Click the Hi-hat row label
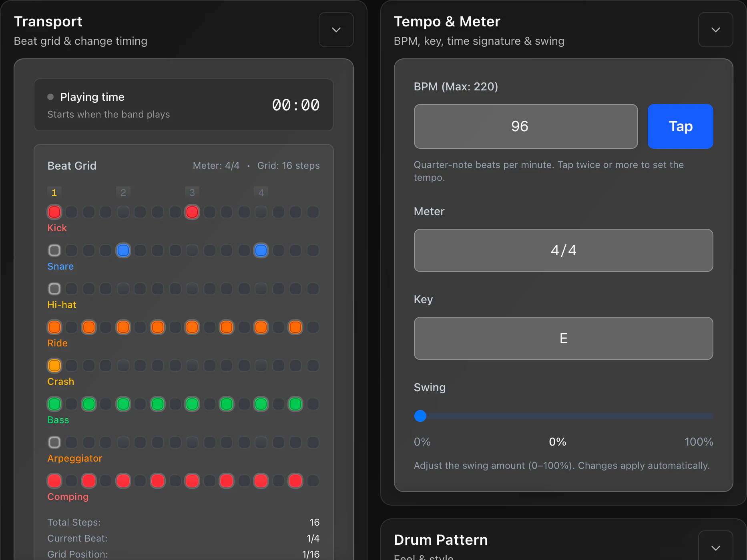Screen dimensions: 747x560 click(x=62, y=305)
